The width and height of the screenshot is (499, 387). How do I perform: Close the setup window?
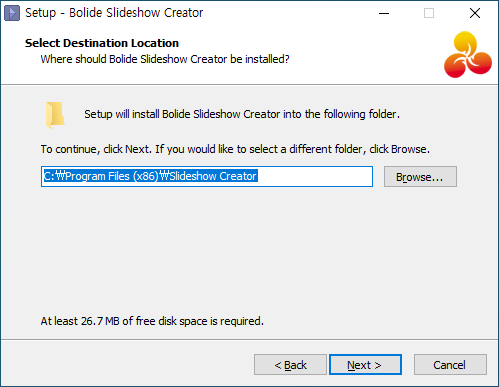click(x=475, y=13)
